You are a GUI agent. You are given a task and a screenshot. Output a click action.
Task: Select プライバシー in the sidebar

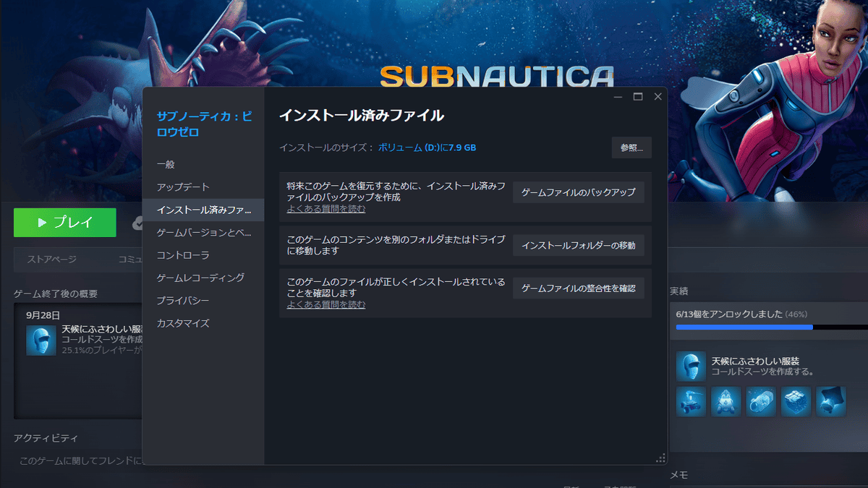pyautogui.click(x=203, y=301)
